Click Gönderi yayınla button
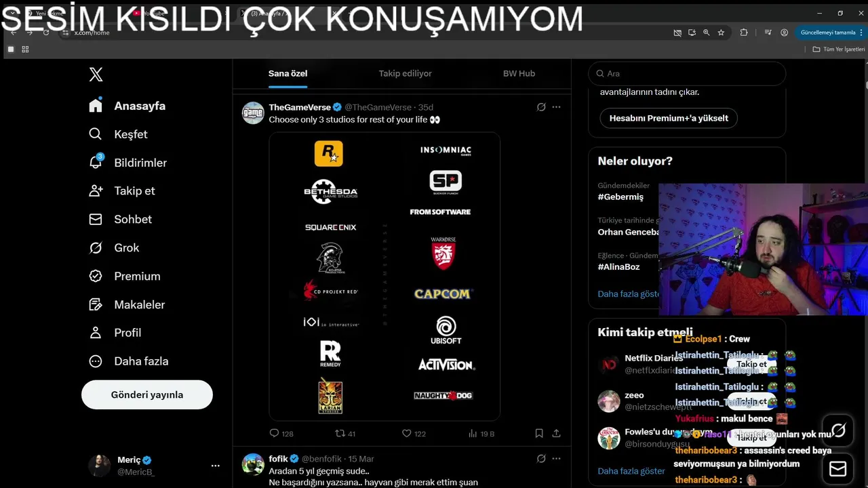The image size is (868, 488). pos(147,394)
